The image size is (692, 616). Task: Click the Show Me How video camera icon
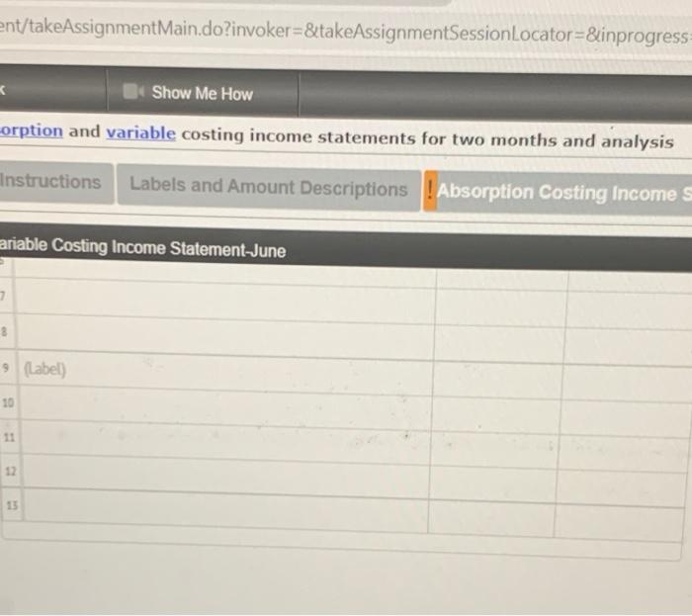coord(132,92)
